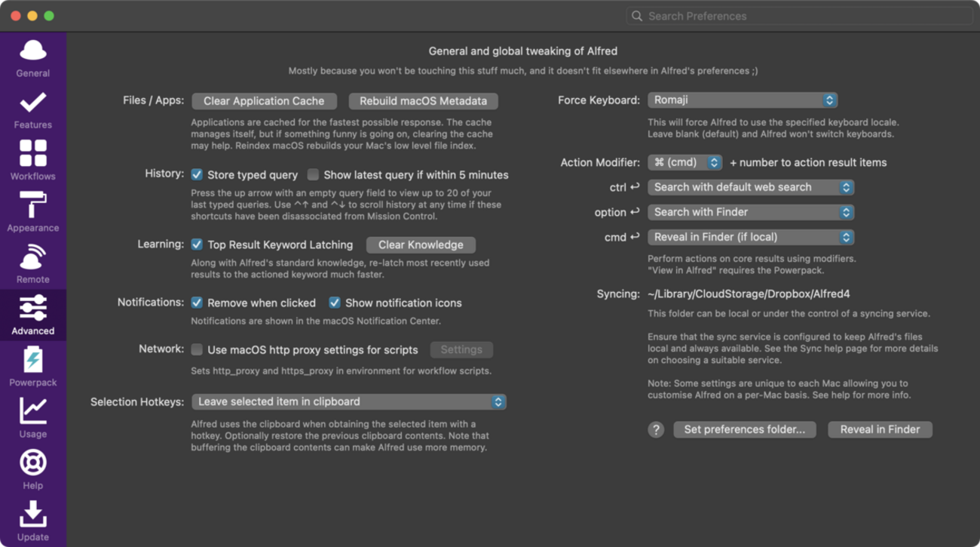This screenshot has height=547, width=980.
Task: Enable Show latest query within 5 minutes
Action: coord(313,174)
